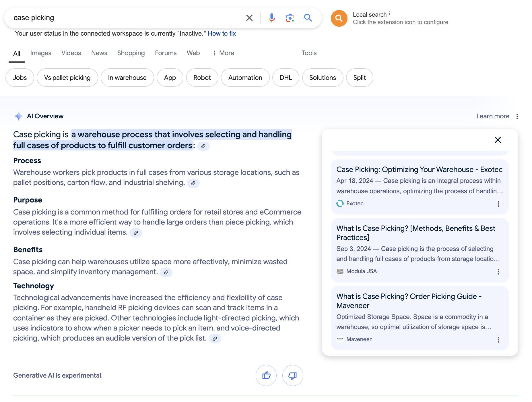Switch to the Shopping tab
The image size is (532, 402).
(131, 53)
